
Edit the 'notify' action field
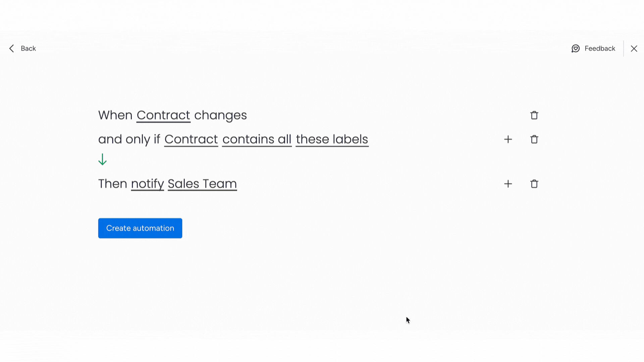147,184
